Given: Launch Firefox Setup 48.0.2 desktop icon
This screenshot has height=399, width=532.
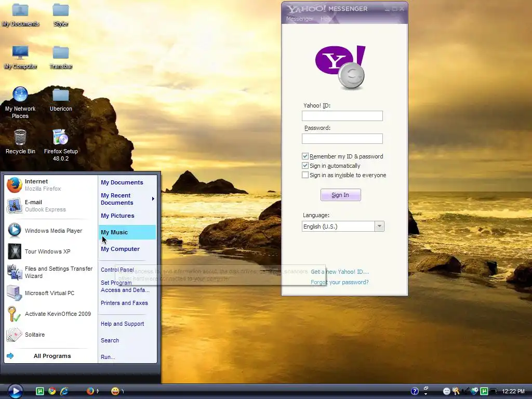Looking at the screenshot, I should point(61,145).
